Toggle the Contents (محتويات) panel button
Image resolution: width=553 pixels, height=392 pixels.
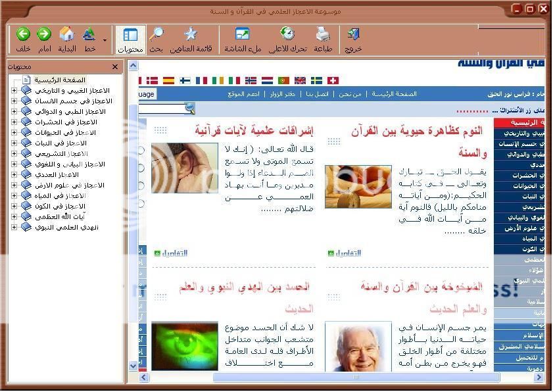click(130, 35)
